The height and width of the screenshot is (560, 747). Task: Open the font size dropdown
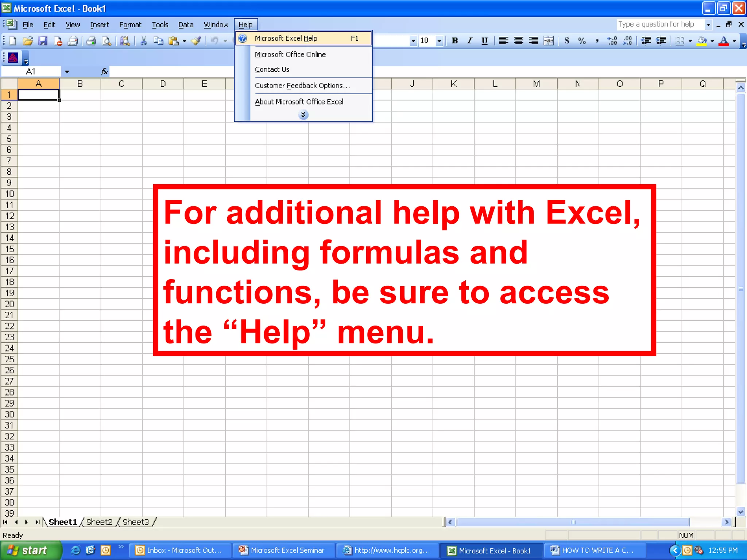pos(439,41)
